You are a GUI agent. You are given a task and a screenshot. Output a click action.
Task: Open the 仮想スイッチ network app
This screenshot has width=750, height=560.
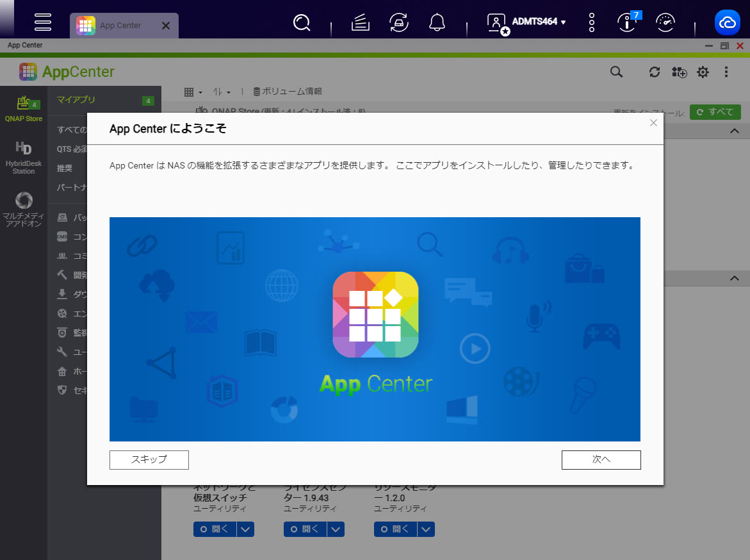click(x=215, y=529)
